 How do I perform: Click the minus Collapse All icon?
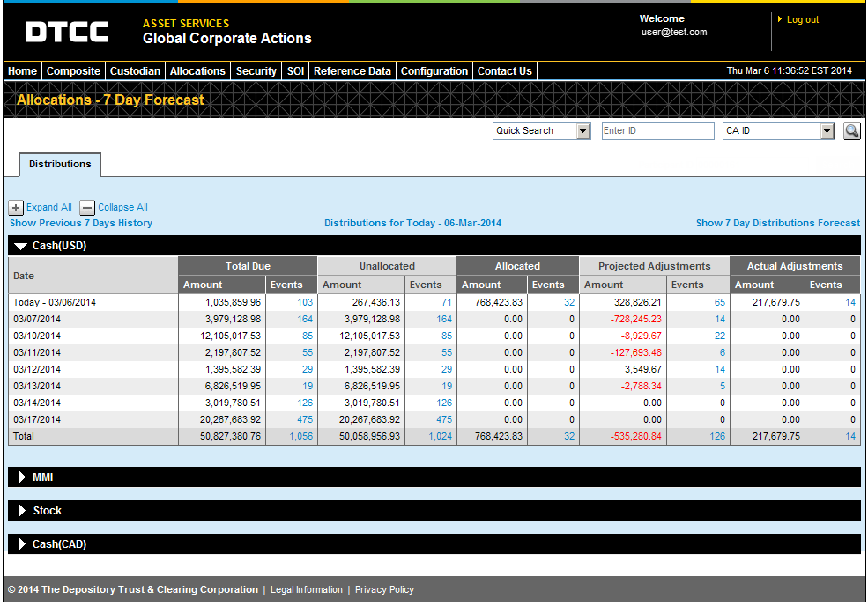coord(87,208)
